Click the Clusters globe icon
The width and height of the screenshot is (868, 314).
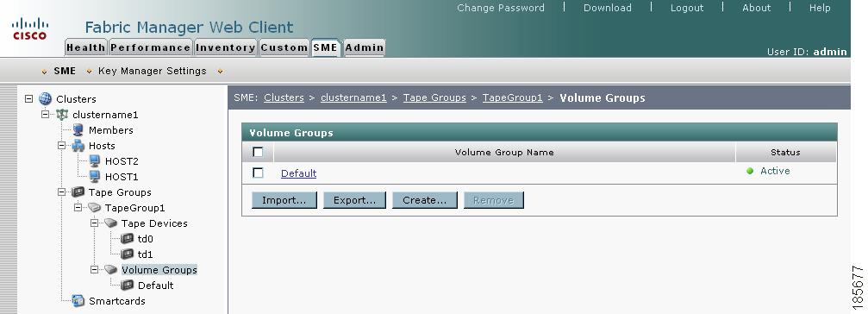coord(45,99)
